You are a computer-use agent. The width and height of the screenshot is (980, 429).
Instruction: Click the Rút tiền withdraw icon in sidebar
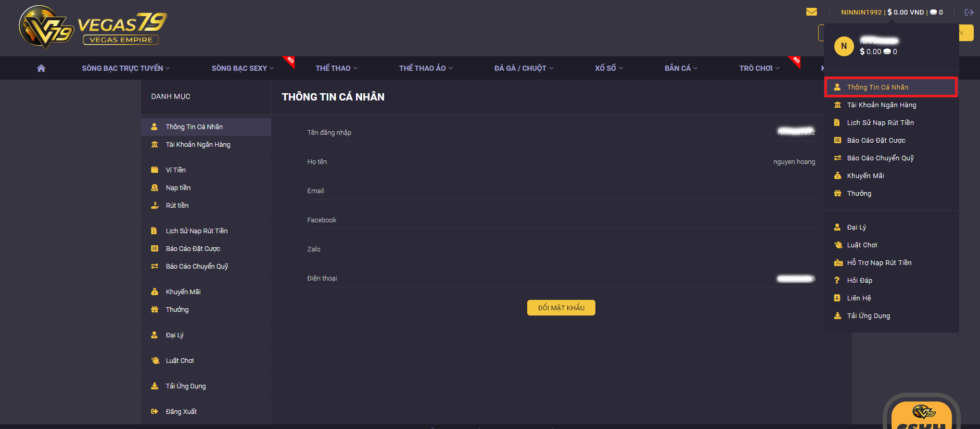coord(155,205)
